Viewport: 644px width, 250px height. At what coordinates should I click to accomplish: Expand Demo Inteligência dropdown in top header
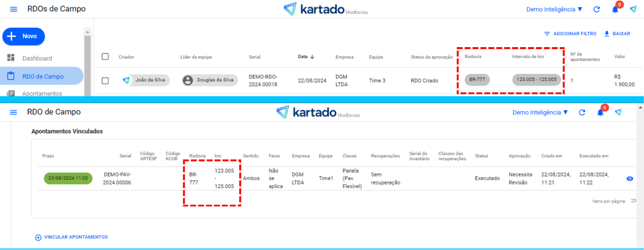tap(554, 9)
